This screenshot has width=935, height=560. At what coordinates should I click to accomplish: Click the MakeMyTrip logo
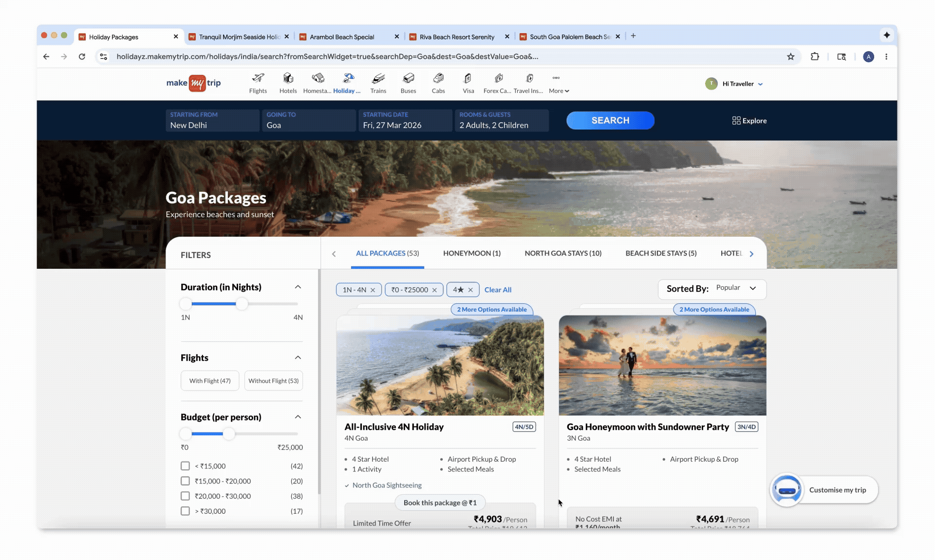[193, 83]
